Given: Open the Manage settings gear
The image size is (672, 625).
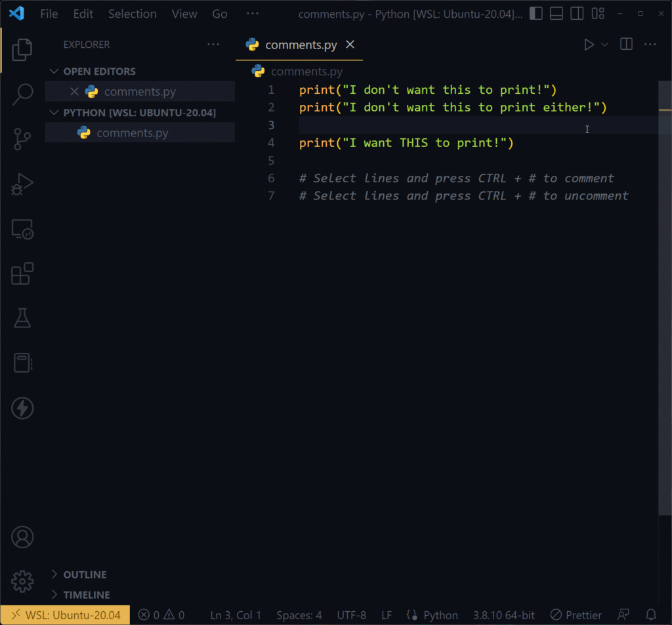Looking at the screenshot, I should [22, 581].
